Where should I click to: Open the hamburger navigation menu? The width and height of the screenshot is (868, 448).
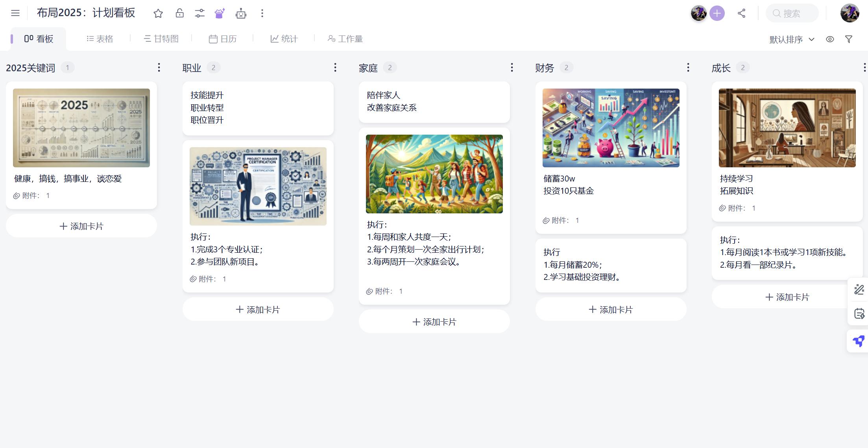click(x=15, y=13)
